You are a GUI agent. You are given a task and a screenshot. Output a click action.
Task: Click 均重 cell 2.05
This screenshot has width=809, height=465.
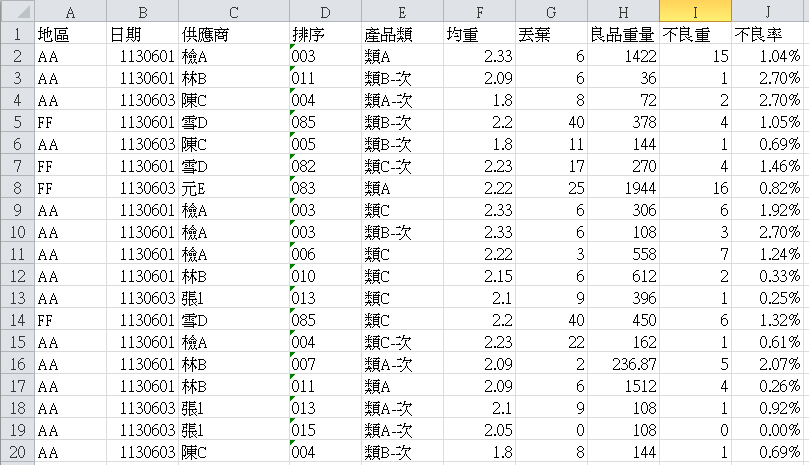479,430
